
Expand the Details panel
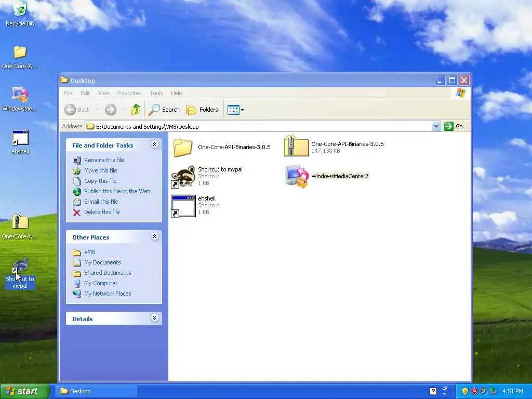pyautogui.click(x=154, y=318)
